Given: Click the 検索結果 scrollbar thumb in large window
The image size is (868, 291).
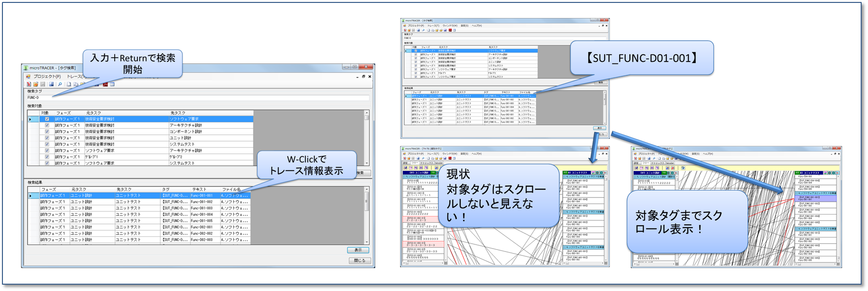Looking at the screenshot, I should 366,201.
